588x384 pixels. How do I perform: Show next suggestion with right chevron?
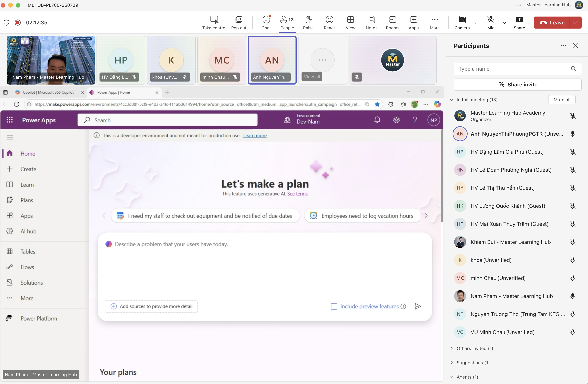426,216
